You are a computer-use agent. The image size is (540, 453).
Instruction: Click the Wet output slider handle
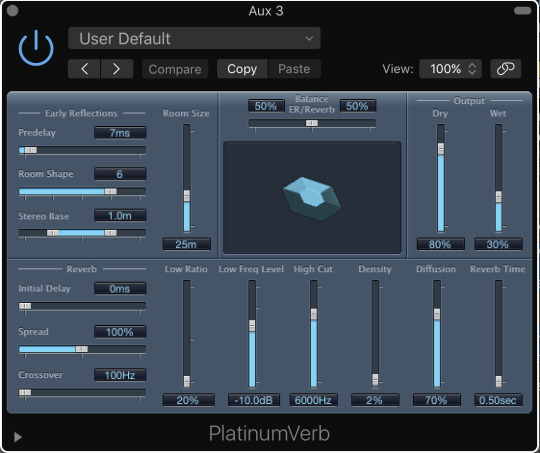pos(498,197)
